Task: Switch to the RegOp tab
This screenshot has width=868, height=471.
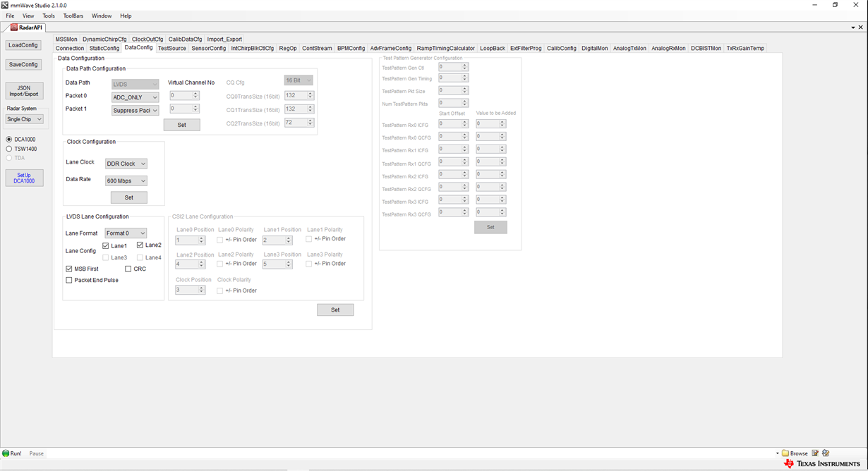Action: (288, 49)
